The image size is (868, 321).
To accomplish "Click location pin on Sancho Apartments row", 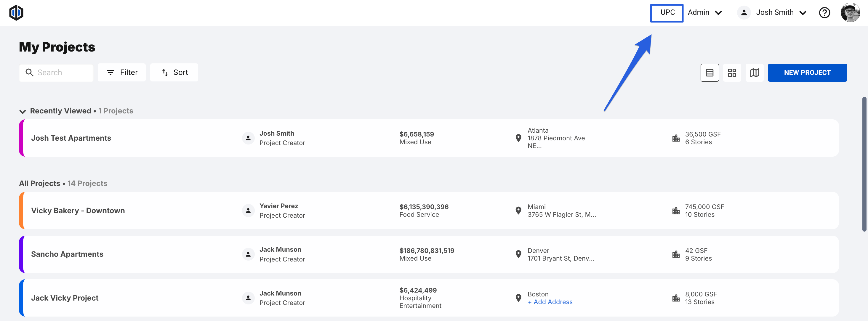I will click(518, 254).
